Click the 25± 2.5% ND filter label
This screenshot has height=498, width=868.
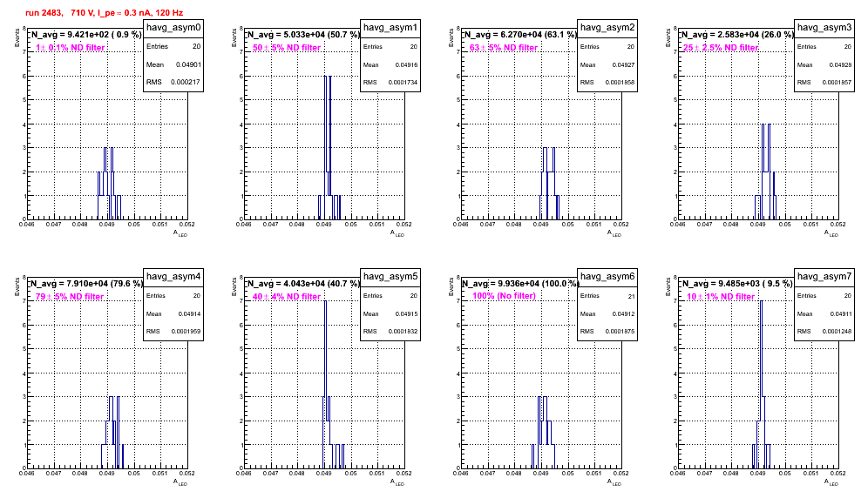pos(721,48)
